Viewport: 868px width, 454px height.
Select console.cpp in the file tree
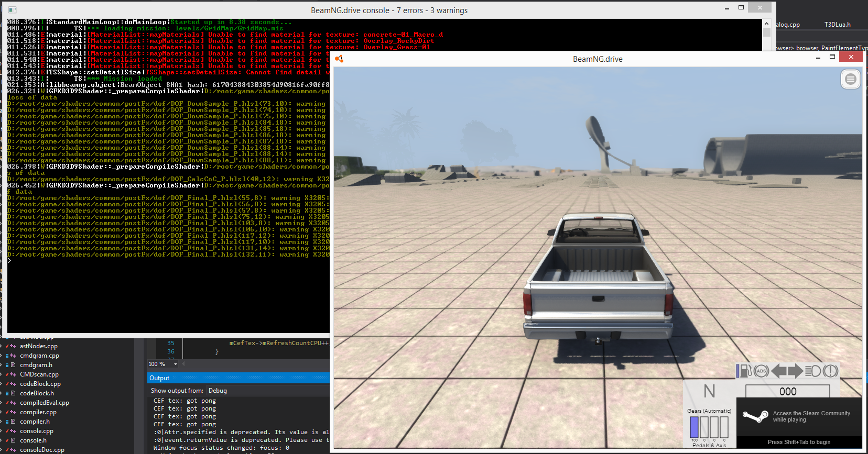(37, 431)
